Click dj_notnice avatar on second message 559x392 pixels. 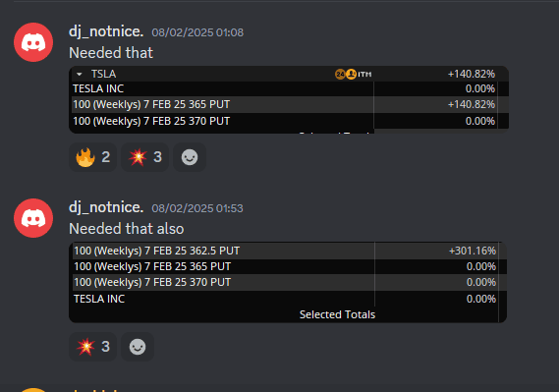coord(33,218)
